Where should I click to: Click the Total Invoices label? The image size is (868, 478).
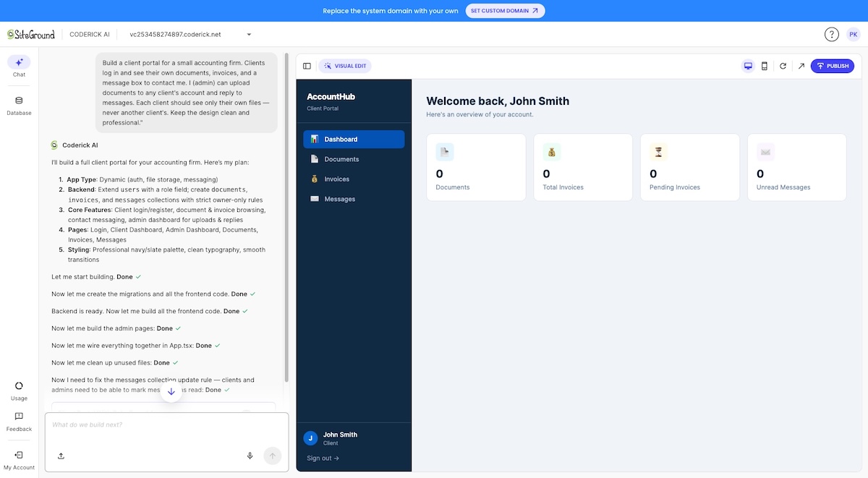tap(563, 187)
